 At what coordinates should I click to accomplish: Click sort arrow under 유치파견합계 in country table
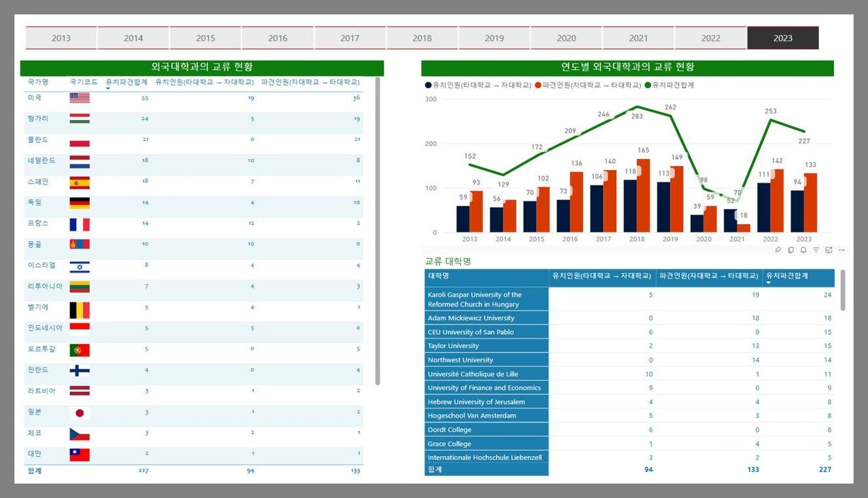pyautogui.click(x=108, y=88)
